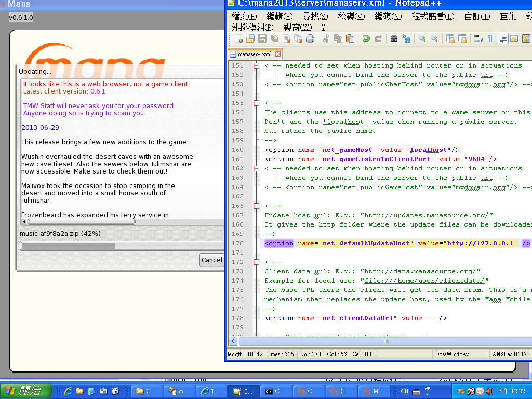The width and height of the screenshot is (532, 399).
Task: Open the 檔案(F) File menu
Action: pyautogui.click(x=244, y=16)
